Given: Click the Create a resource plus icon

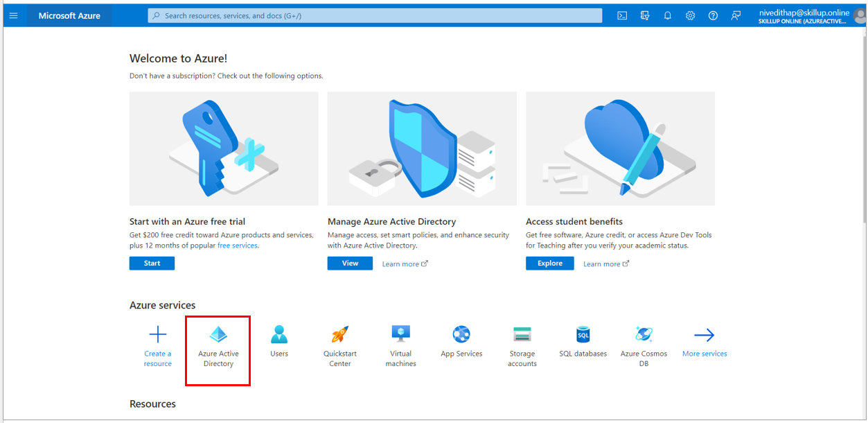Looking at the screenshot, I should tap(158, 335).
